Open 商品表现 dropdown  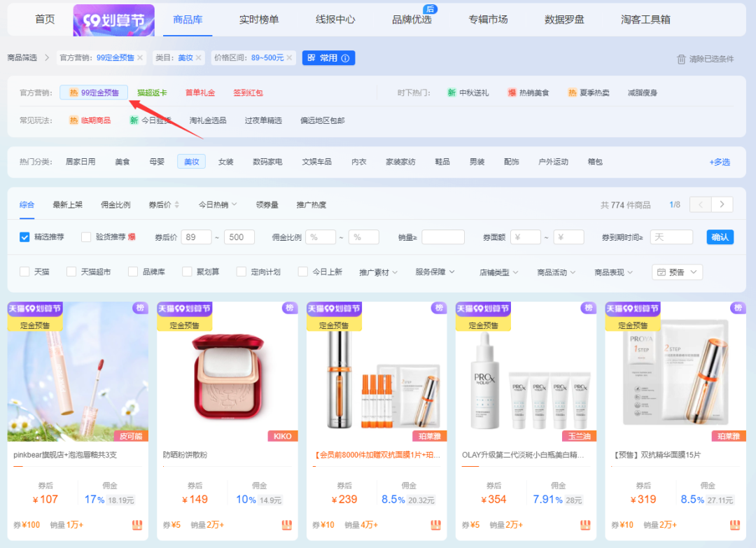pyautogui.click(x=614, y=272)
